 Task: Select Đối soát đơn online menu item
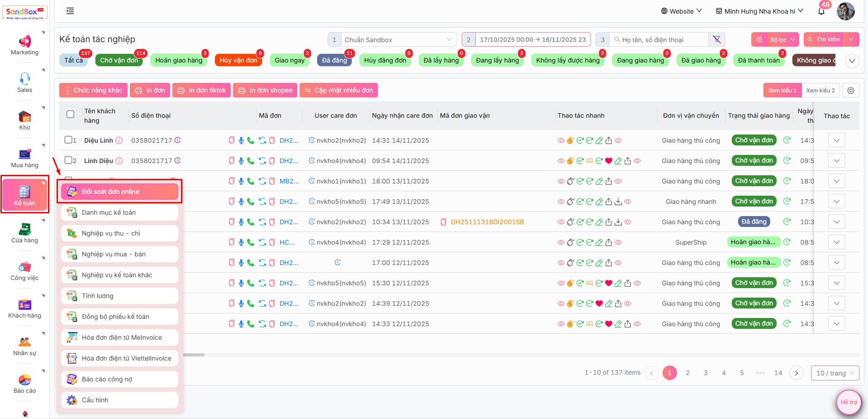(x=119, y=192)
